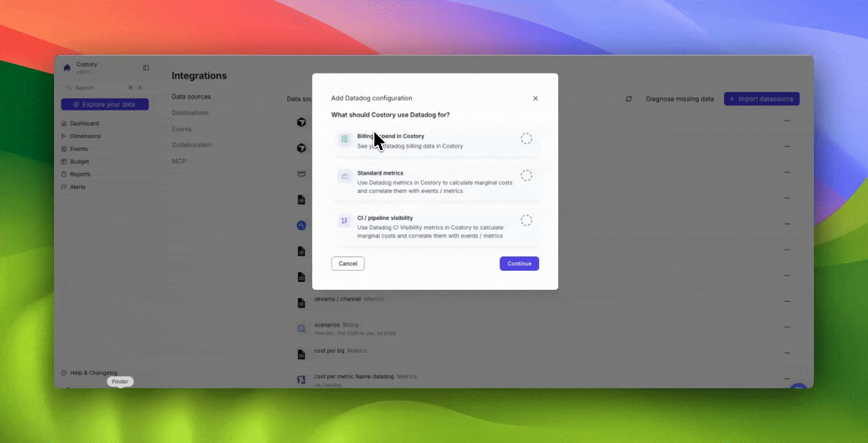Click the scenarios data source magnifier icon
Screen dimensions: 868x443
click(x=301, y=329)
